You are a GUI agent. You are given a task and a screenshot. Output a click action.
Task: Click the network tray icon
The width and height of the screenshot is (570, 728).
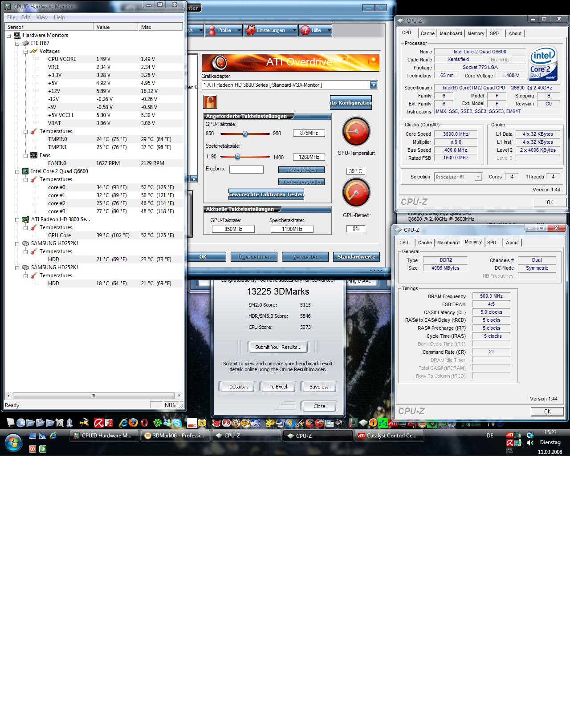coord(530,435)
